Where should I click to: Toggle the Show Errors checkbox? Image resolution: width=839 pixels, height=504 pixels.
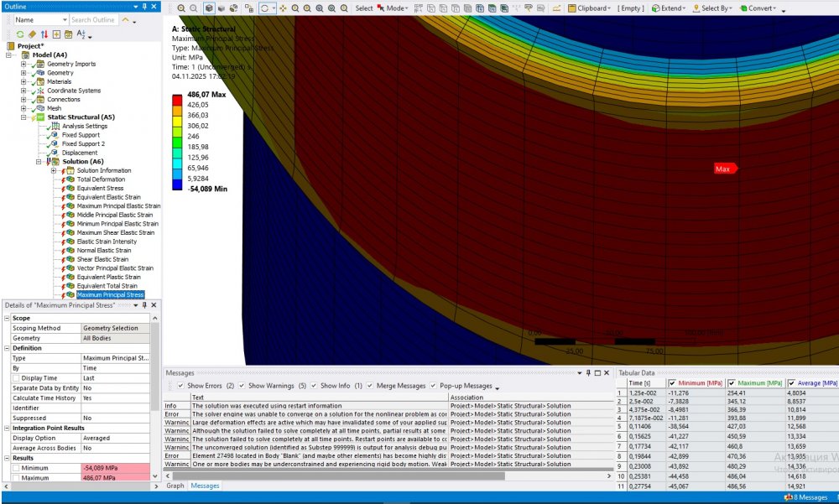click(181, 386)
